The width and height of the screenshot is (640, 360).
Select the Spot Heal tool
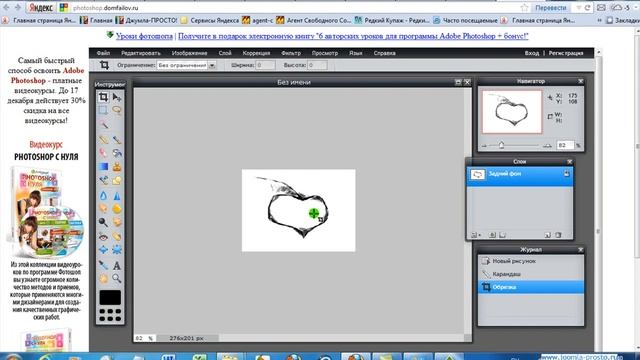[117, 236]
